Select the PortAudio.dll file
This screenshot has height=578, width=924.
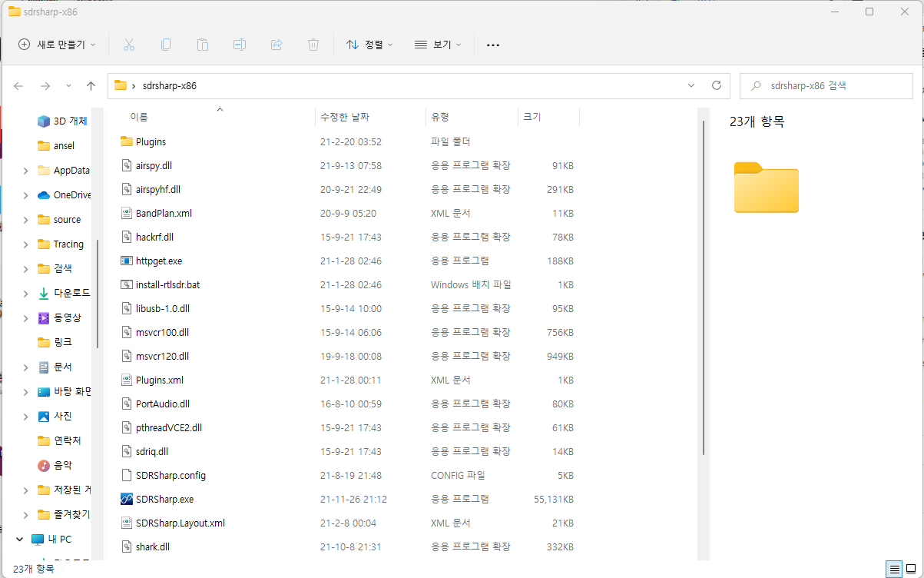pos(163,404)
